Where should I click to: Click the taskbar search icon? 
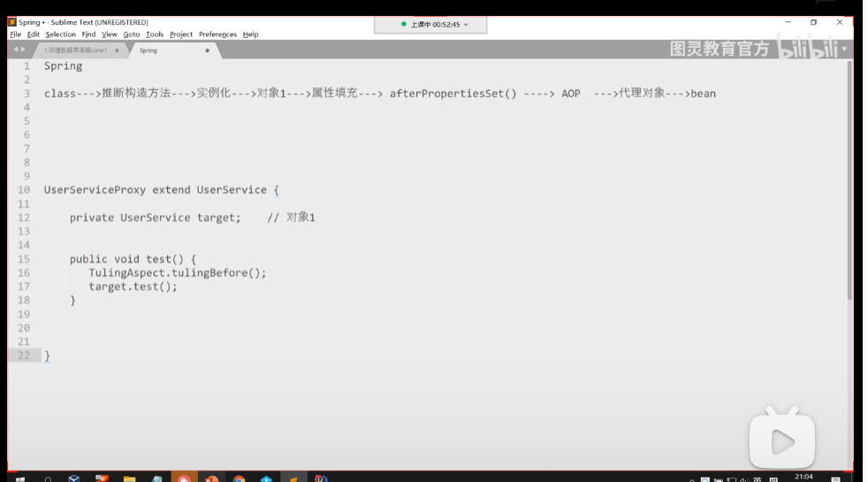click(x=48, y=478)
